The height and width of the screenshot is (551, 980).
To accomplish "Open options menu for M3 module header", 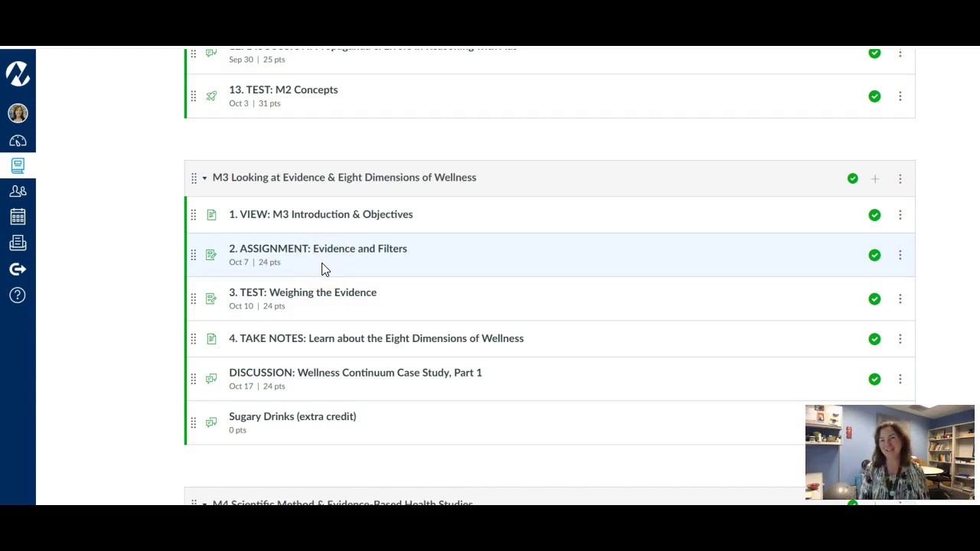I will click(900, 178).
